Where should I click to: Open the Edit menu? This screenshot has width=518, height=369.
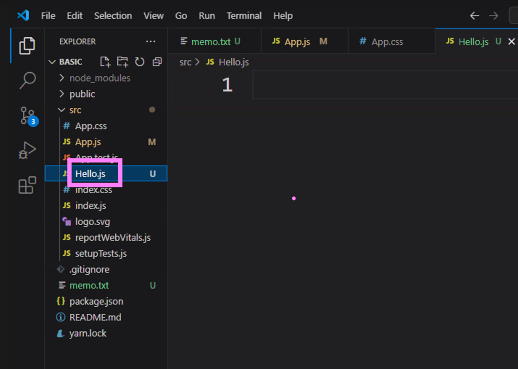(x=74, y=16)
